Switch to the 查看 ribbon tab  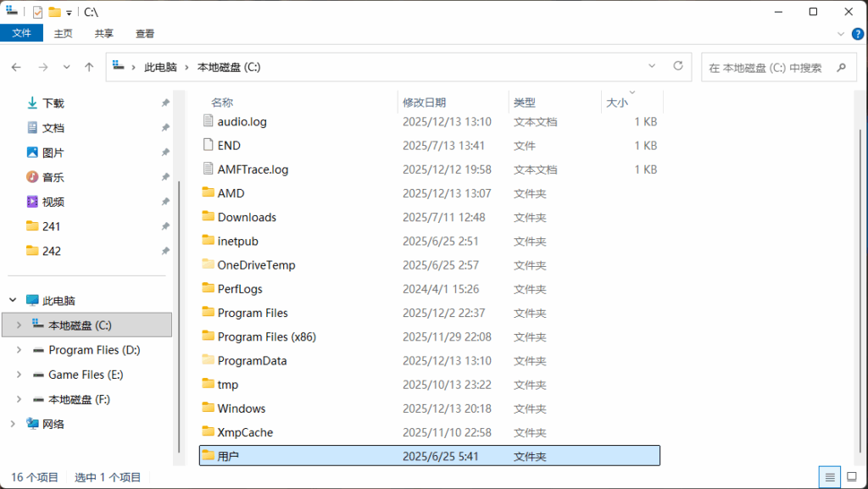coord(145,33)
